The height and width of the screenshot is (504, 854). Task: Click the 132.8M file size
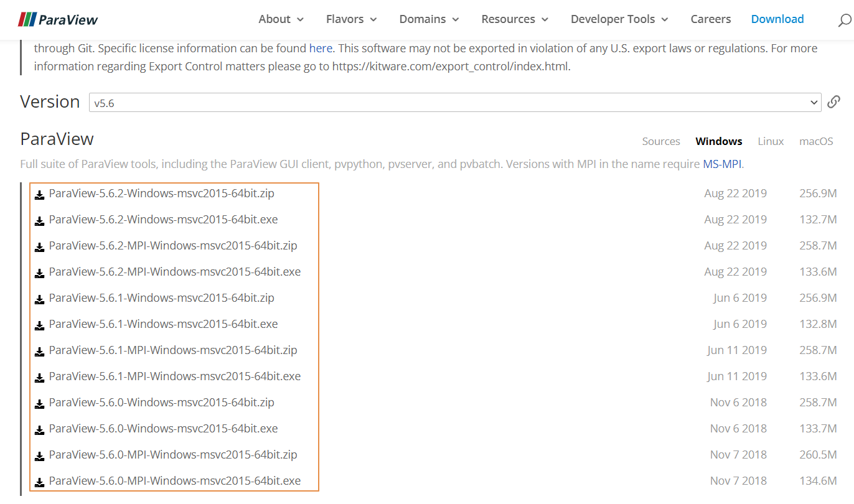coord(818,324)
